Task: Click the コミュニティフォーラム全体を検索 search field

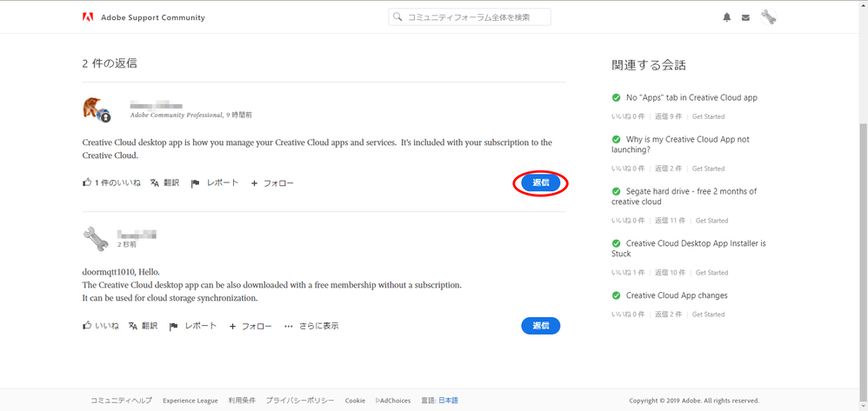Action: [470, 17]
